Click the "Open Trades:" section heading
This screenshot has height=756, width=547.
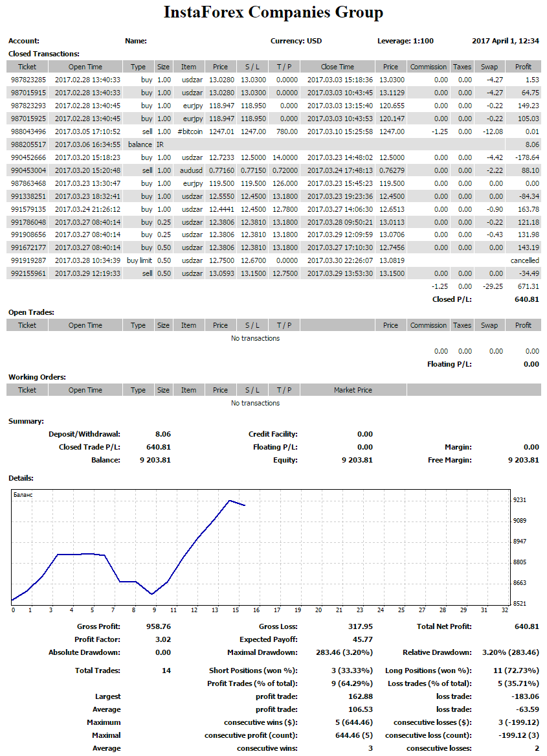[x=31, y=312]
